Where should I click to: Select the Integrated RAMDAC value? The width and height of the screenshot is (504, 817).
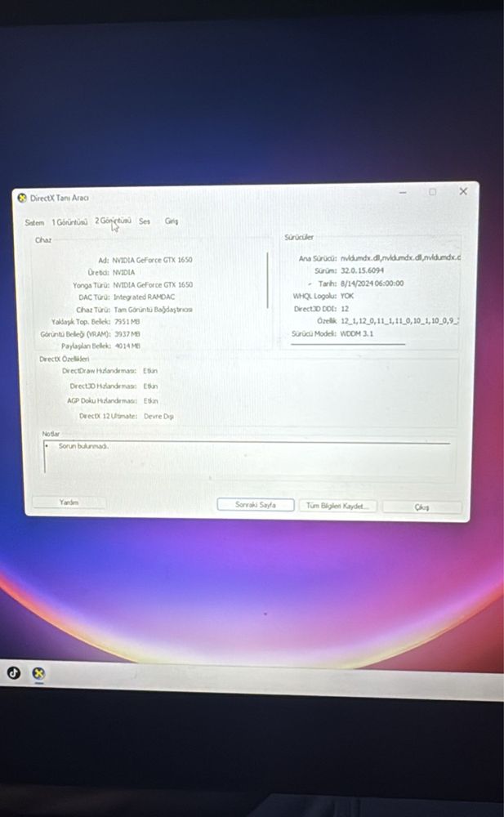point(145,297)
